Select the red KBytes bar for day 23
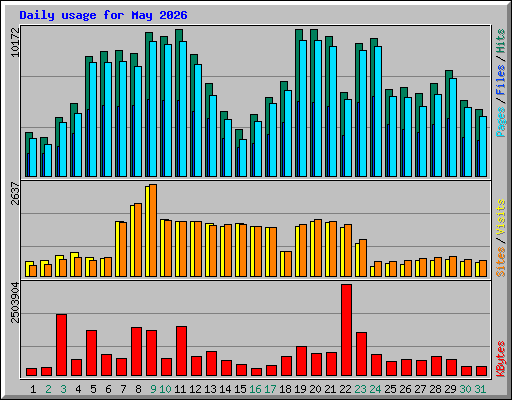Image resolution: width=512 pixels, height=400 pixels. click(x=361, y=354)
